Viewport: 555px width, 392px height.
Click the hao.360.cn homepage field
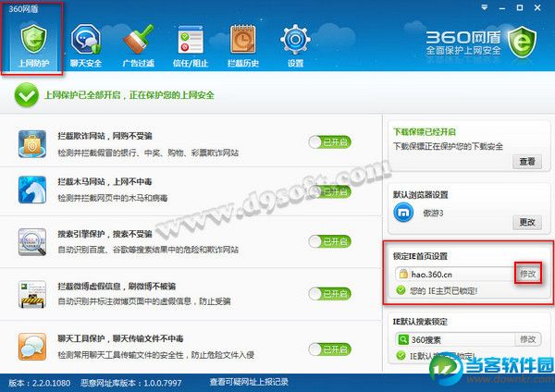point(454,274)
